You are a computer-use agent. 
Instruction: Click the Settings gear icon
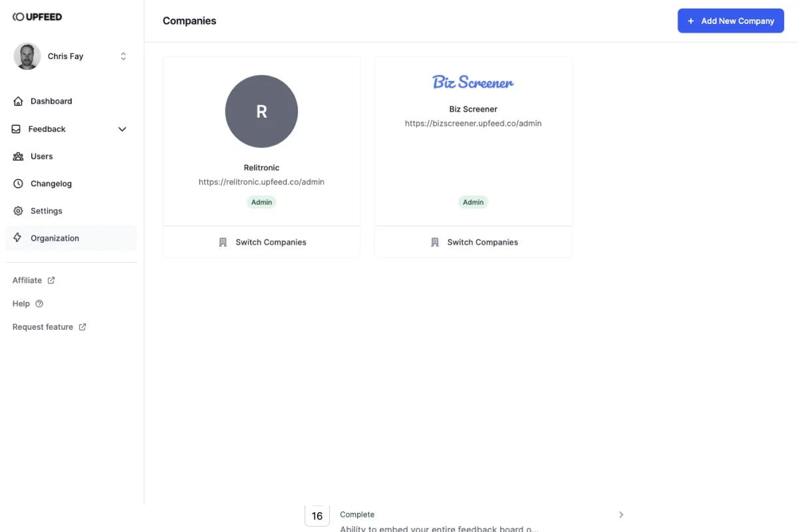click(x=18, y=211)
